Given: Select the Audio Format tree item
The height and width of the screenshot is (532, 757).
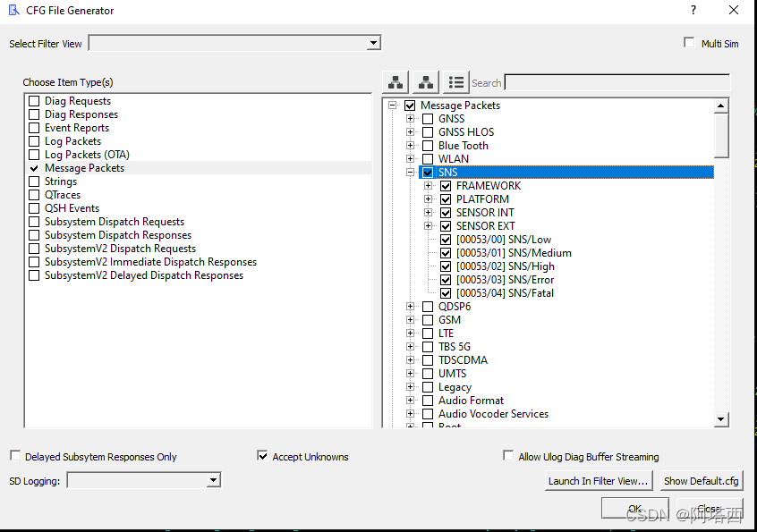Looking at the screenshot, I should tap(471, 401).
